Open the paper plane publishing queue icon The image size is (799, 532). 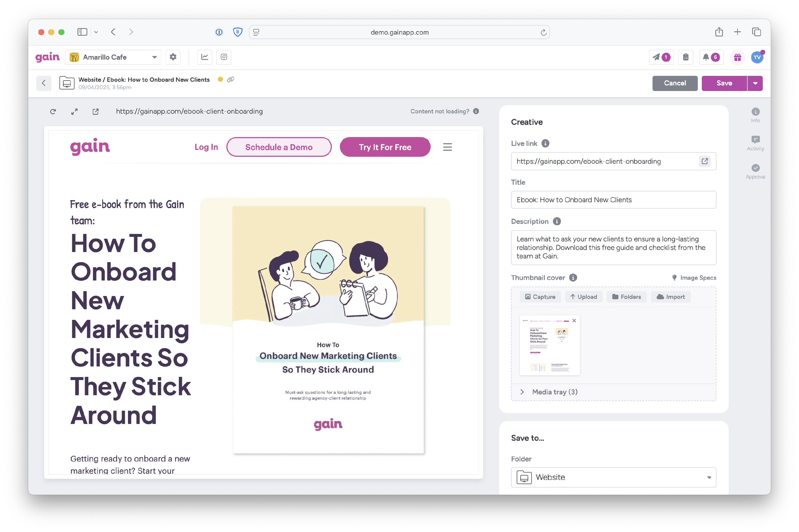[x=661, y=57]
